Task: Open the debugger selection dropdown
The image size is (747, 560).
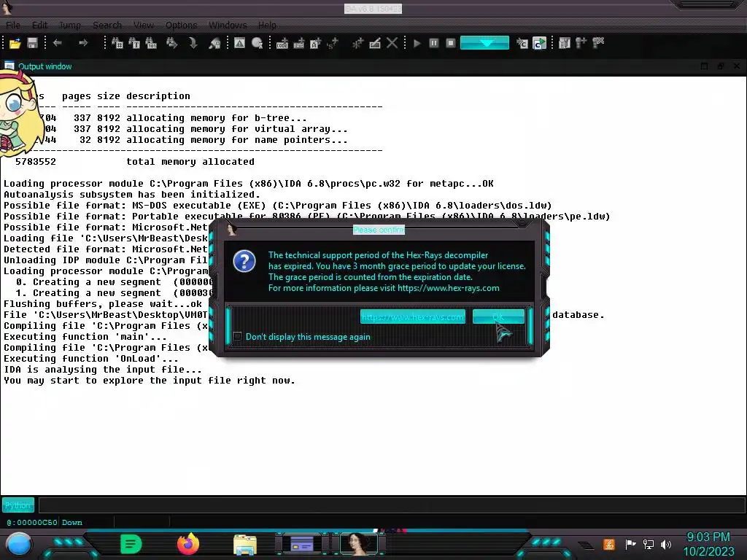Action: 484,43
